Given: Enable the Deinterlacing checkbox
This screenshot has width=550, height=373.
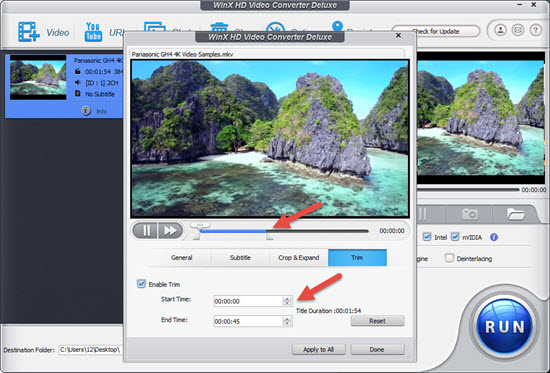Looking at the screenshot, I should (449, 258).
